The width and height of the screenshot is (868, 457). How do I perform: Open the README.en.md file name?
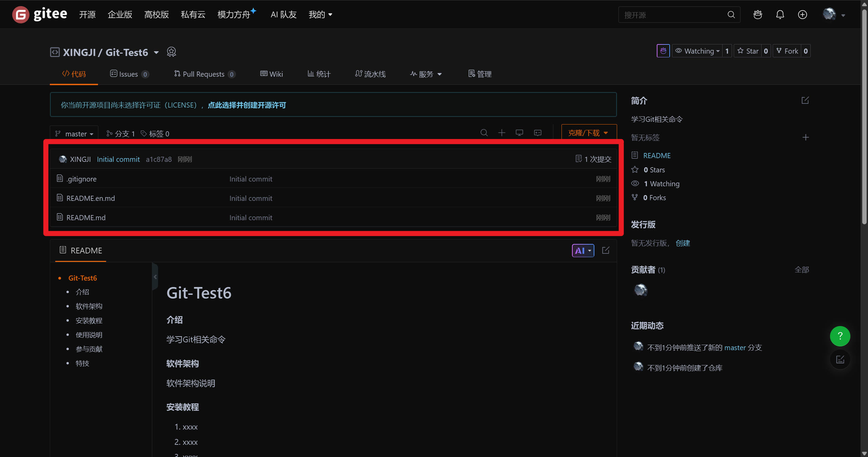pos(91,198)
